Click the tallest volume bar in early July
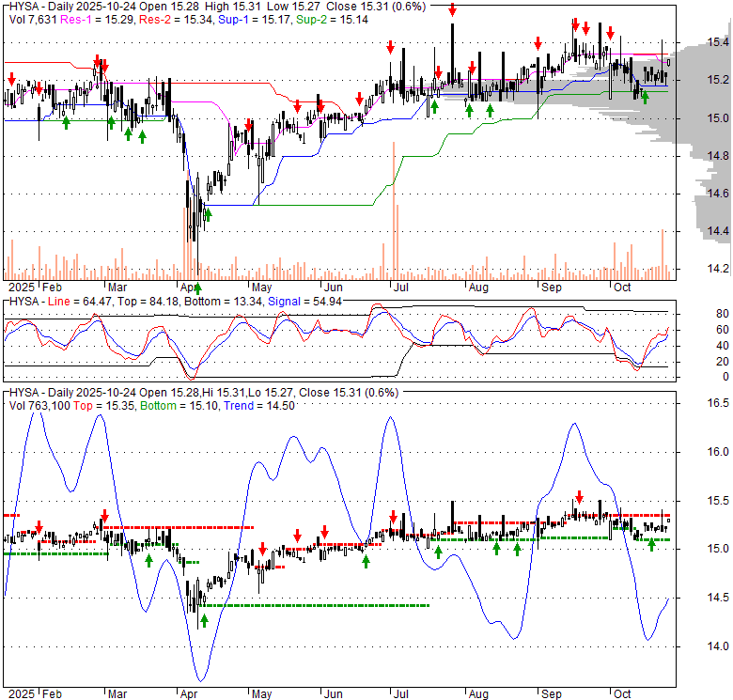This screenshot has width=733, height=700. (x=394, y=210)
